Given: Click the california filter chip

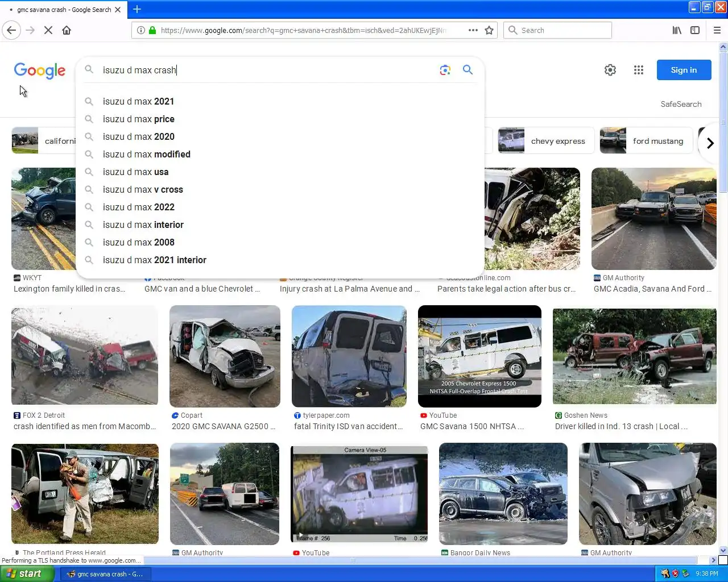Looking at the screenshot, I should (43, 141).
